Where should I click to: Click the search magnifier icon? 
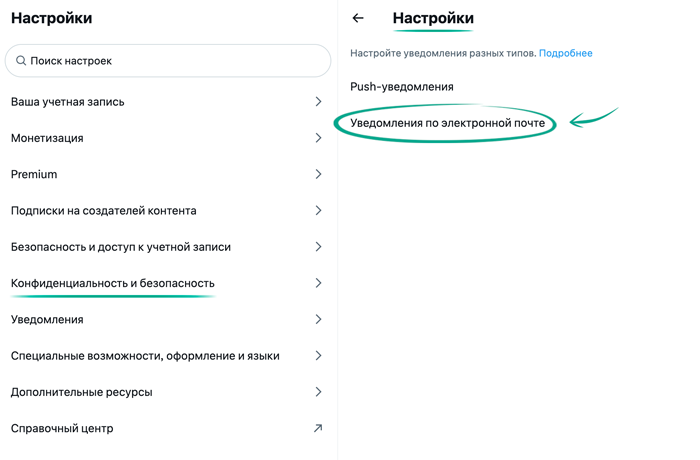21,61
